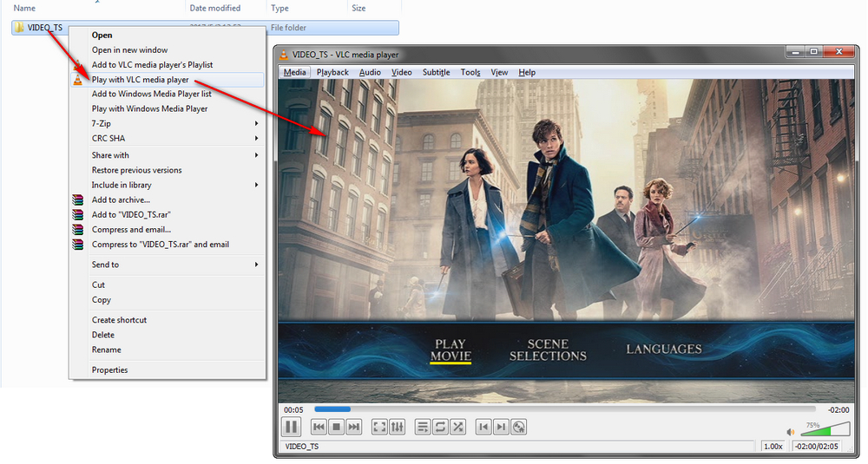Open Properties from context menu

(x=168, y=370)
